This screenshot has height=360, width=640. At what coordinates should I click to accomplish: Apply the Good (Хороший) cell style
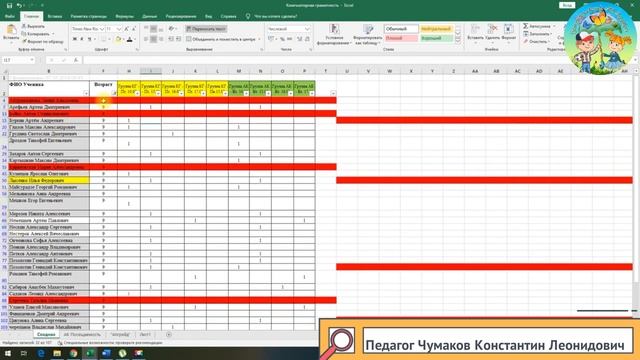tap(436, 38)
